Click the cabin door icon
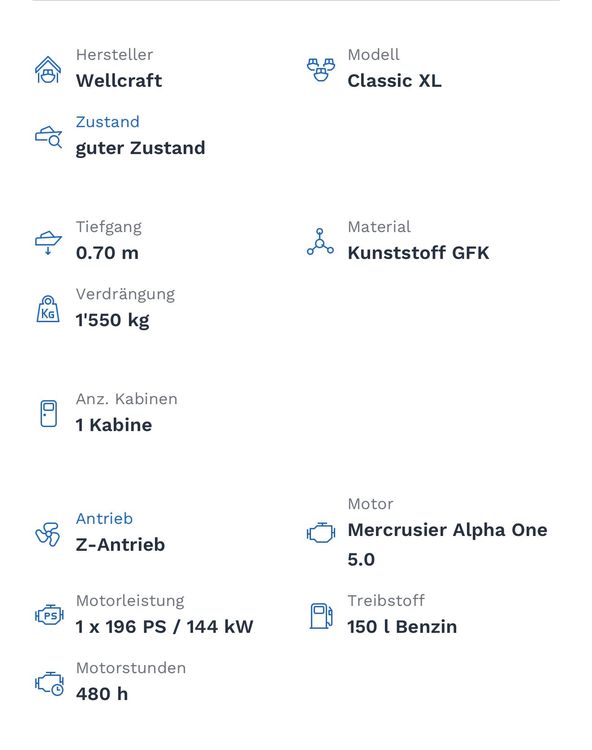 tap(48, 414)
